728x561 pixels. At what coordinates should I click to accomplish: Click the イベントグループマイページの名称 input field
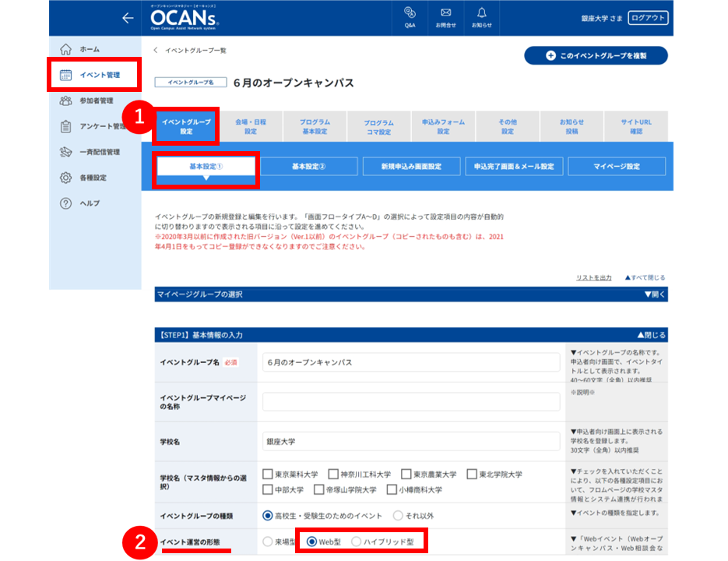(x=411, y=401)
